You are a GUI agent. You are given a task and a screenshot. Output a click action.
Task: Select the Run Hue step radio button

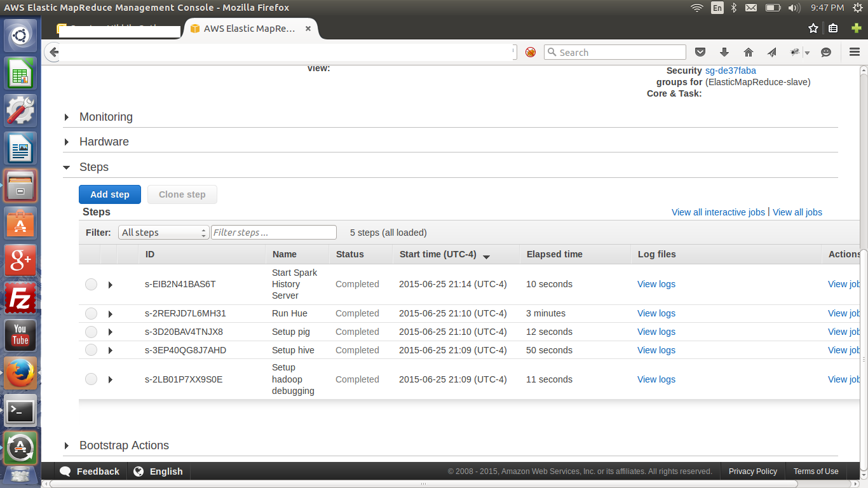(x=91, y=313)
